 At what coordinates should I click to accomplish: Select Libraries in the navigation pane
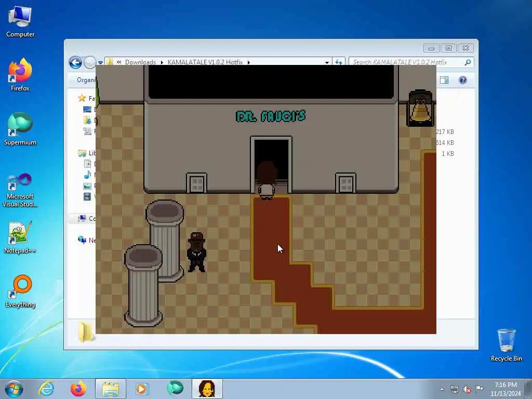point(86,153)
